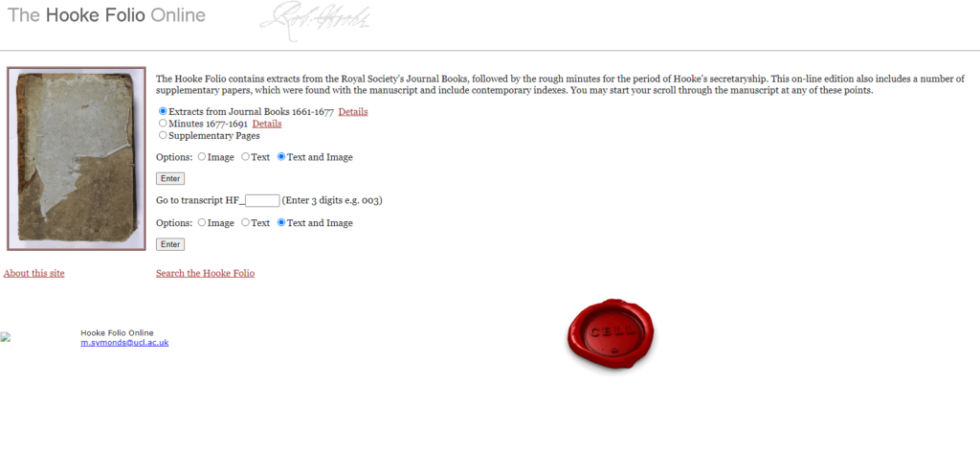The width and height of the screenshot is (980, 475).
Task: Select Extracts from Journal Books 1661-1677 radio
Action: pyautogui.click(x=163, y=111)
